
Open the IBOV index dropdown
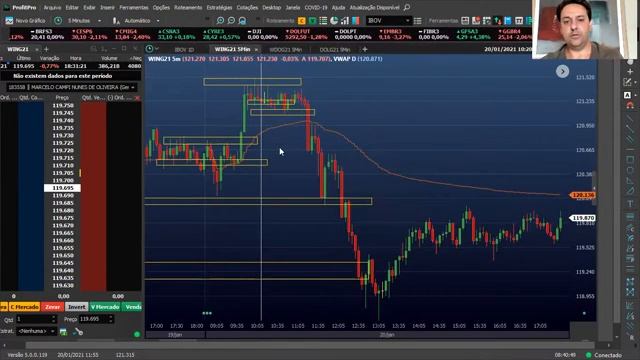(x=388, y=20)
